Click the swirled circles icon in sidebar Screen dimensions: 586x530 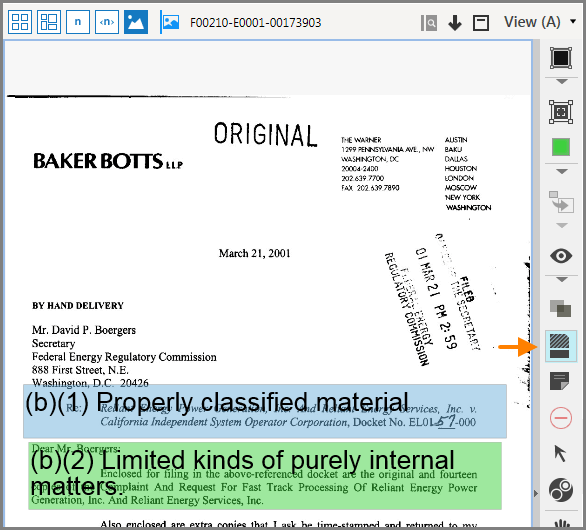point(561,490)
